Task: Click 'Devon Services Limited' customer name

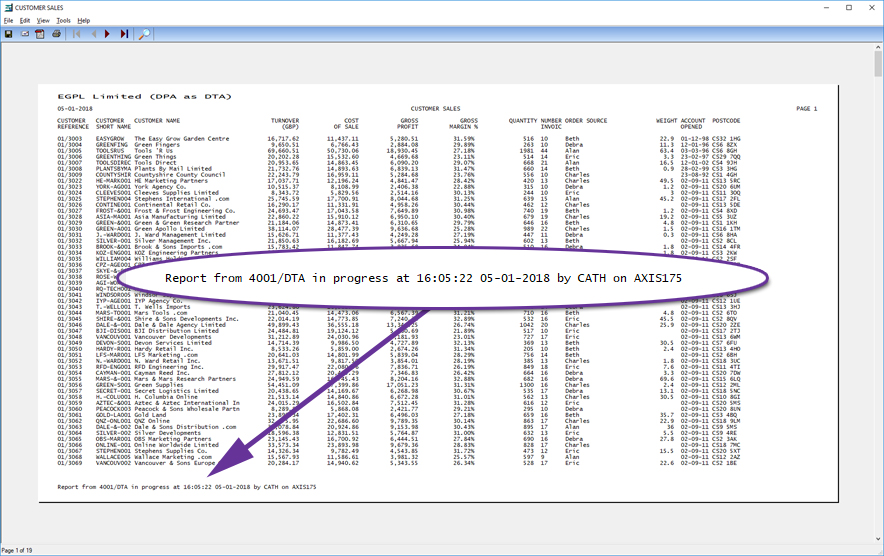Action: tap(173, 343)
